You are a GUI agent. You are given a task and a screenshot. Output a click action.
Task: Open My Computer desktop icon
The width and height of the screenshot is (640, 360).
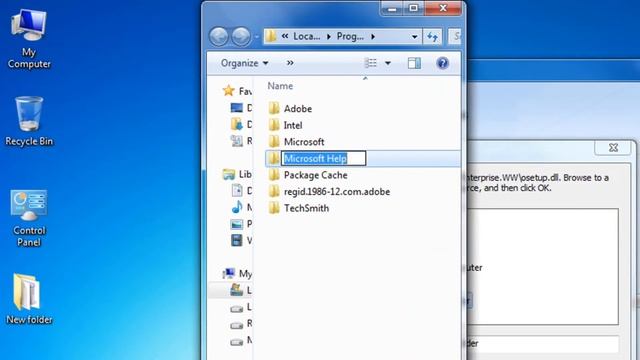29,39
